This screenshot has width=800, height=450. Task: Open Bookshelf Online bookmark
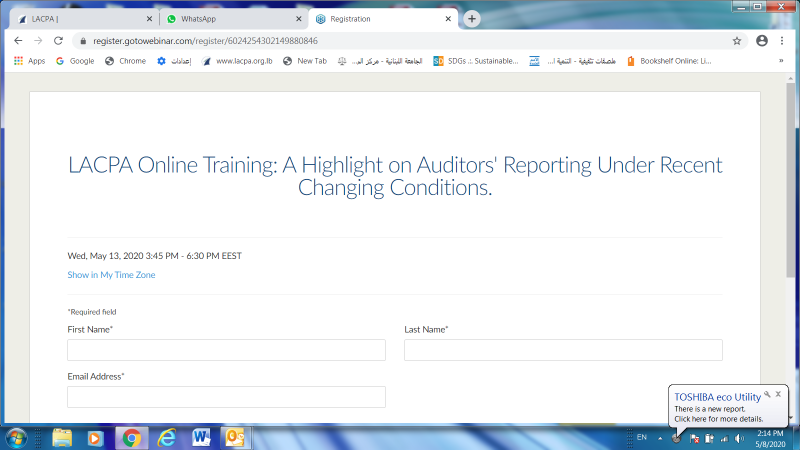pos(669,61)
